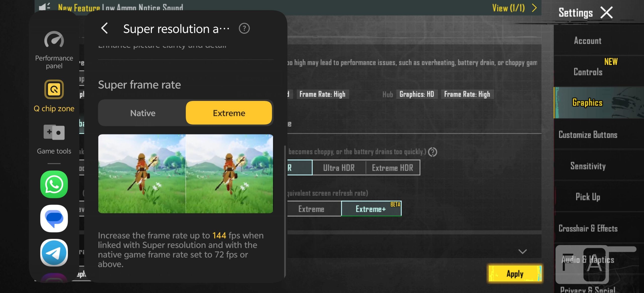
Task: Select Extreme super frame rate option
Action: pos(229,113)
